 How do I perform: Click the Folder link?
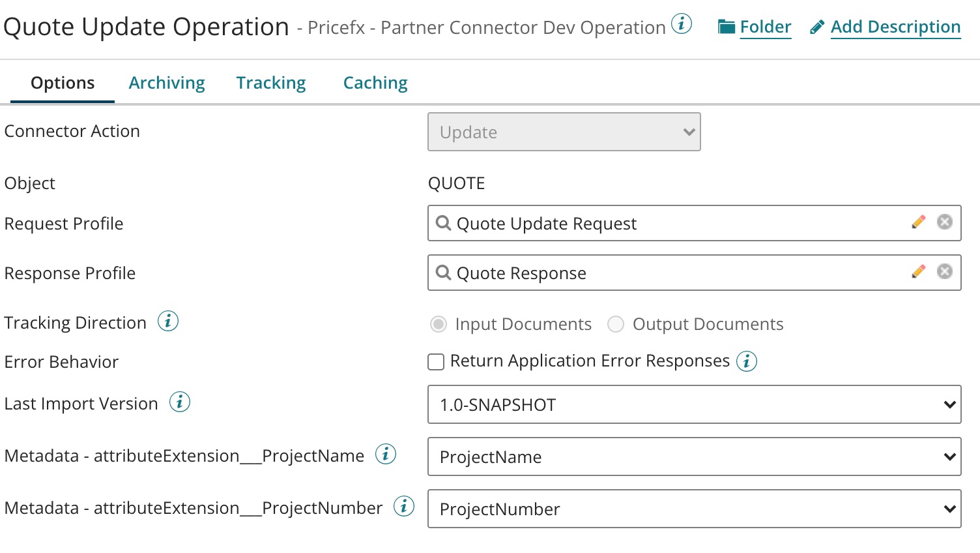[765, 27]
